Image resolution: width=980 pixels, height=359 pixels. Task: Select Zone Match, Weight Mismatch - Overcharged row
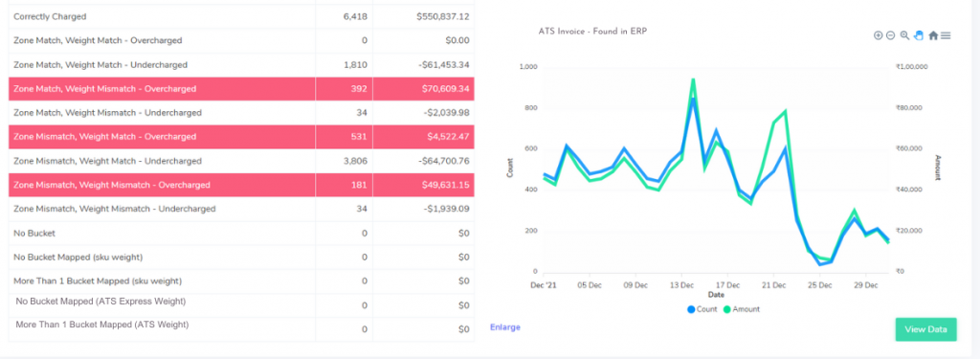[x=241, y=89]
